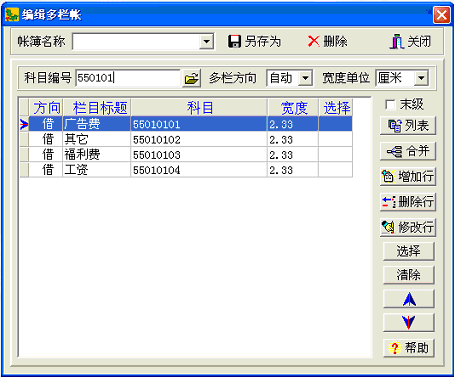
Task: Move row up with the up arrow
Action: (409, 299)
